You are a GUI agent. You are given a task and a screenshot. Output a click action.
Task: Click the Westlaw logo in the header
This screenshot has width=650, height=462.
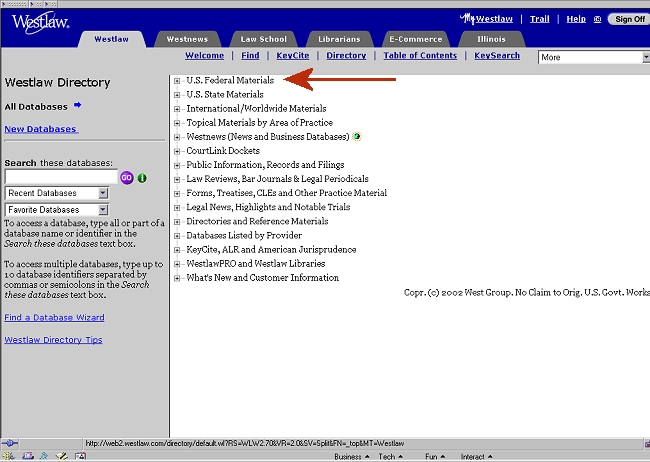coord(40,22)
